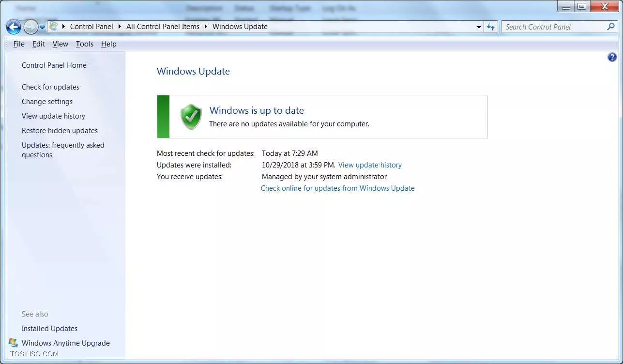Click the 'Windows Update' page title
Screen dimensions: 623x364
(x=193, y=72)
